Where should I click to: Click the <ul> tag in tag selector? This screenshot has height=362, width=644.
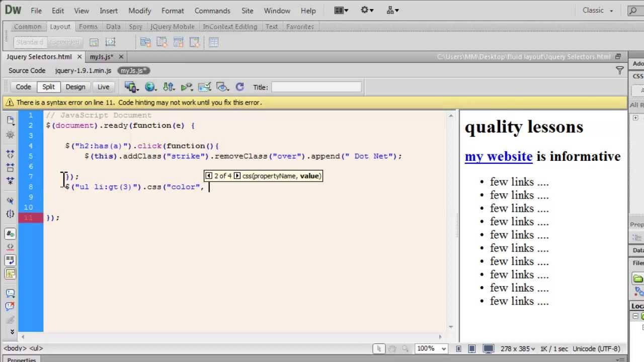tap(36, 348)
